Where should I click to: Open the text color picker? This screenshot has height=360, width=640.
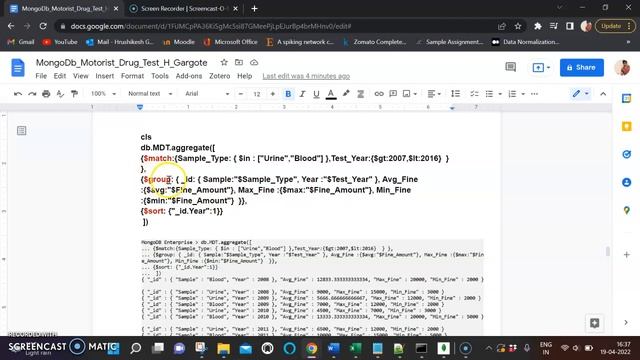click(x=331, y=94)
